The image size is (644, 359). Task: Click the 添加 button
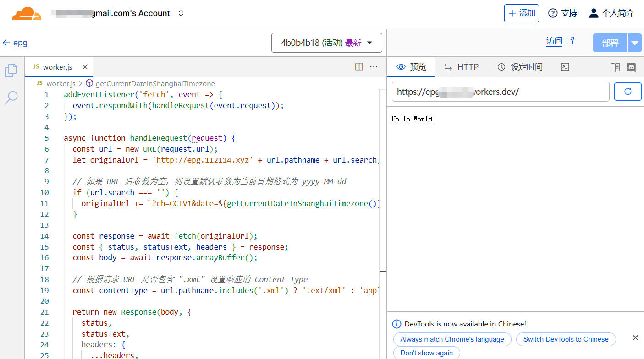pyautogui.click(x=522, y=13)
